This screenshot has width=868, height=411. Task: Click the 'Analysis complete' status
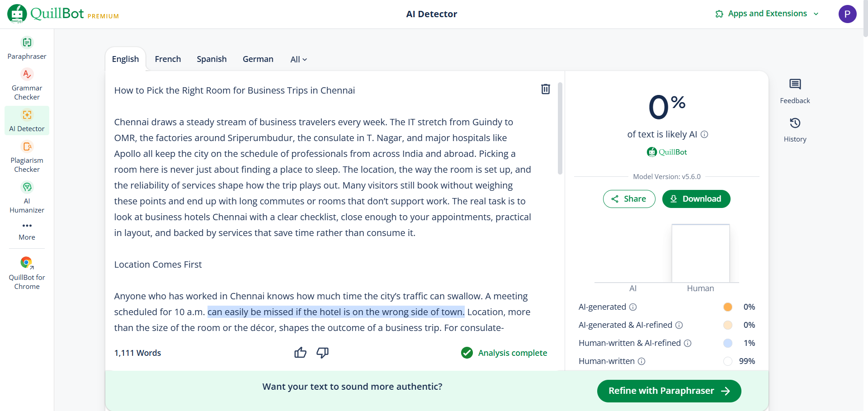pos(504,353)
